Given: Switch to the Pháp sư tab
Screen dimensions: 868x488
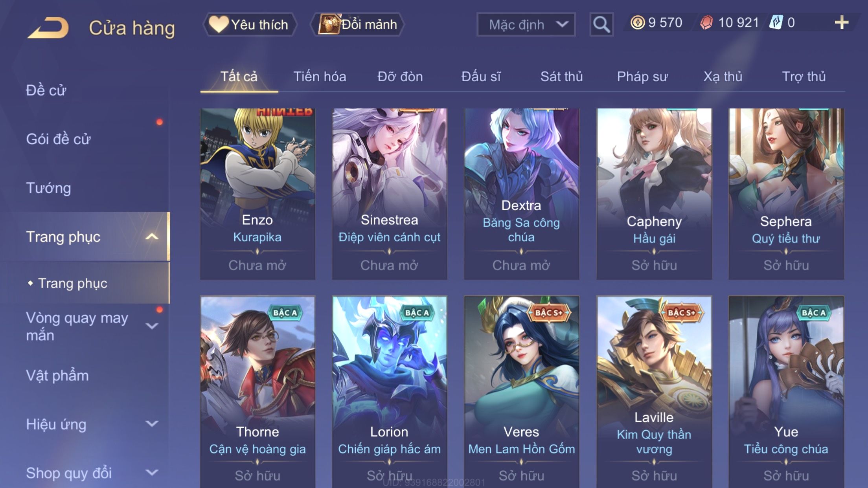Looking at the screenshot, I should 642,77.
